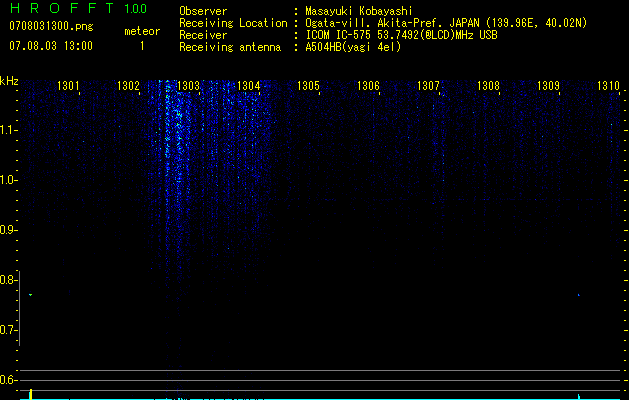Click the 0.9 kHz frequency label

coord(7,230)
